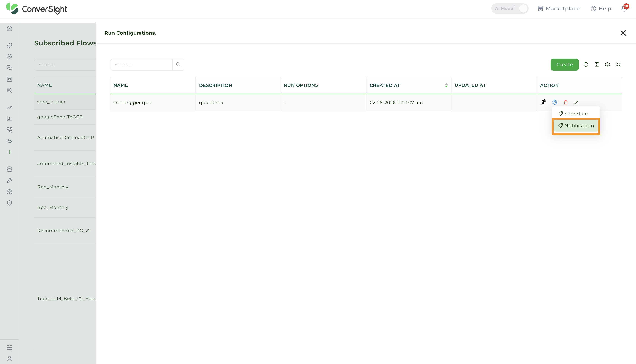Click the green plus icon in sidebar
636x364 pixels.
click(9, 152)
